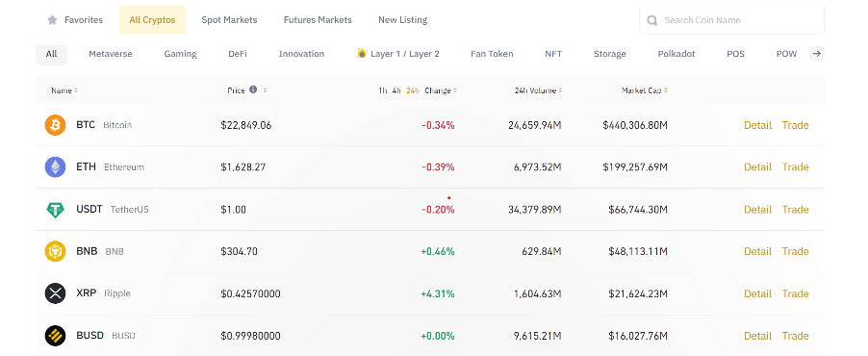Click the info icon beside Price
Screen dimensions: 868x356
[253, 89]
